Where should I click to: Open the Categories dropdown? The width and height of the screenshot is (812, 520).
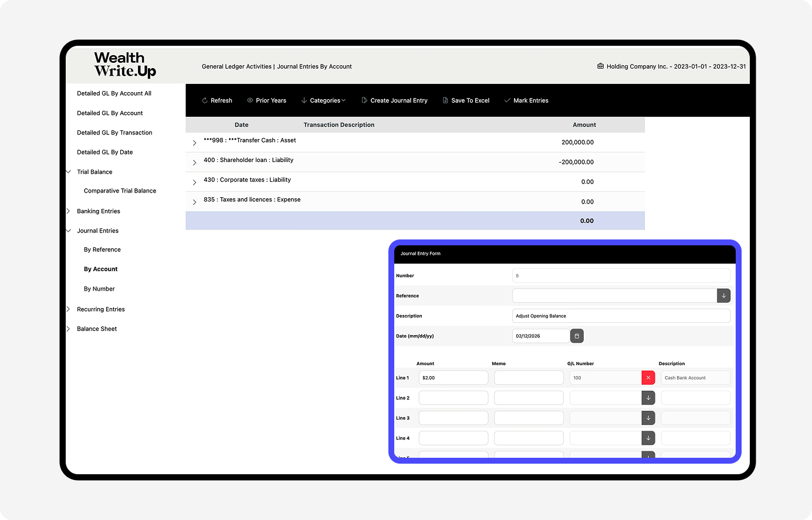pos(324,100)
